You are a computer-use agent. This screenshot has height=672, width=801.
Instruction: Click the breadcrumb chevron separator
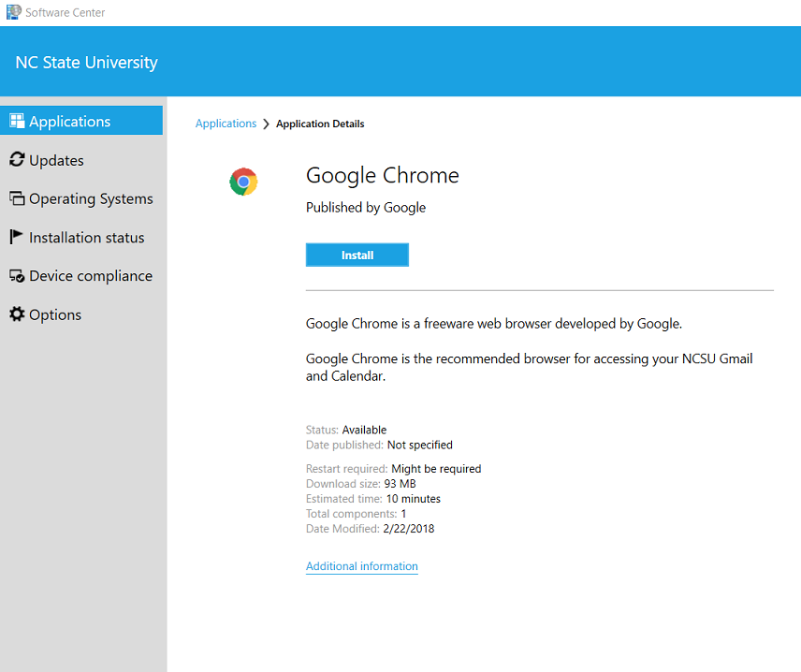pos(266,124)
